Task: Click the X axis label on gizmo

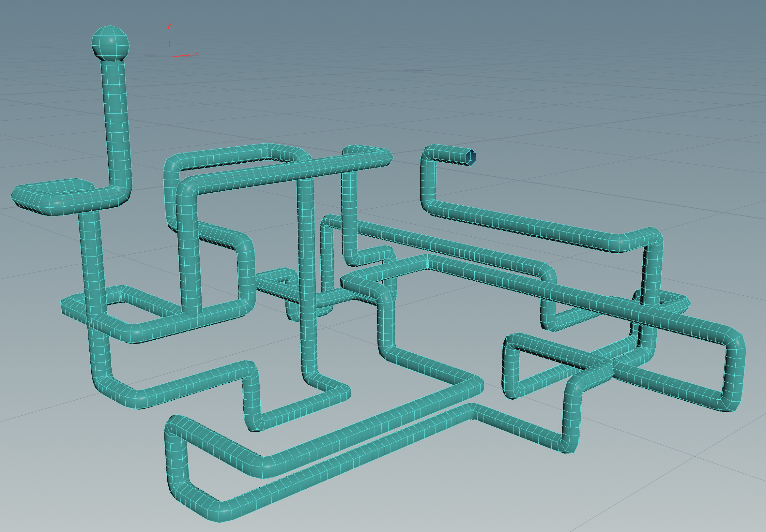Action: pos(196,53)
